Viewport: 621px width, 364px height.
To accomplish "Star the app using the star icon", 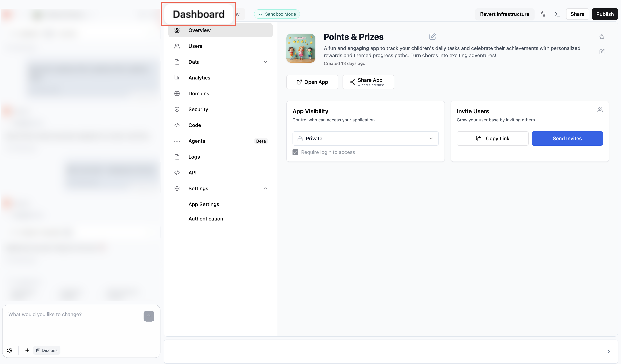I will pos(602,37).
